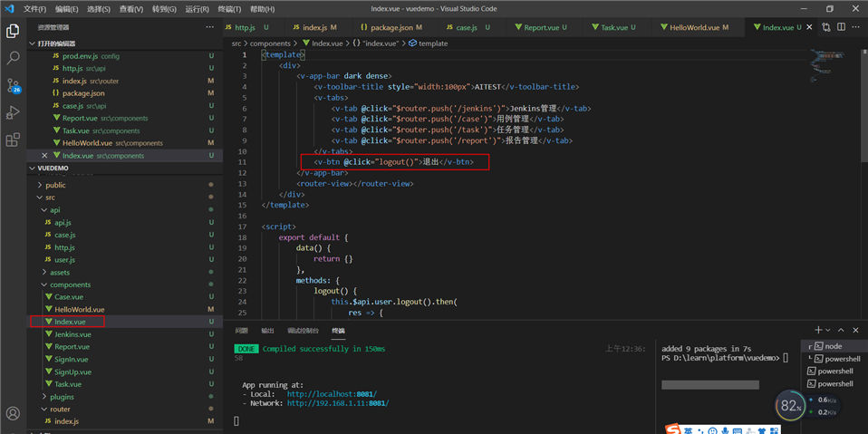868x434 pixels.
Task: Open Run and Debug view icon
Action: [12, 113]
